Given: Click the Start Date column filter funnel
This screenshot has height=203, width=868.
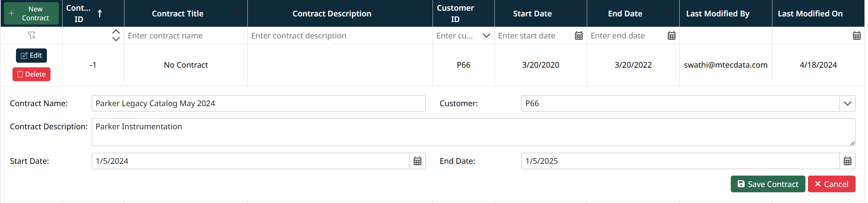Looking at the screenshot, I should click(577, 14).
